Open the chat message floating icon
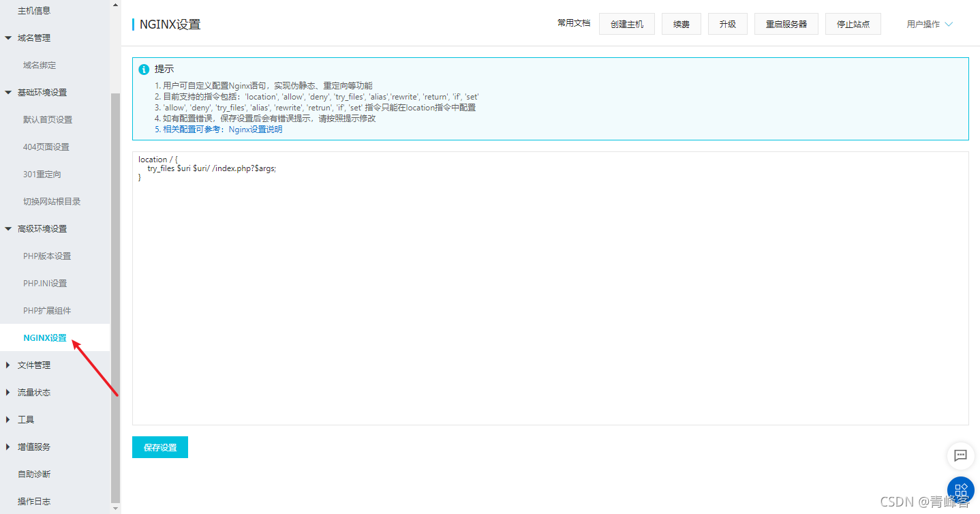Screen dimensions: 980x514 pos(960,455)
